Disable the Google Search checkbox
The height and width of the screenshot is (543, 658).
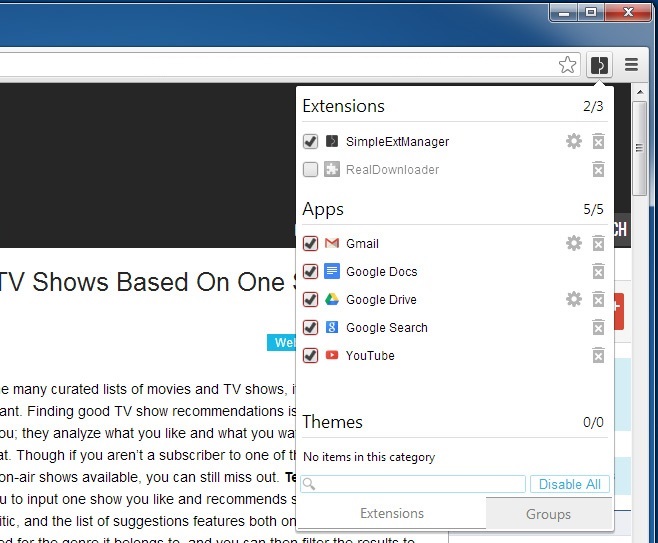(x=311, y=328)
